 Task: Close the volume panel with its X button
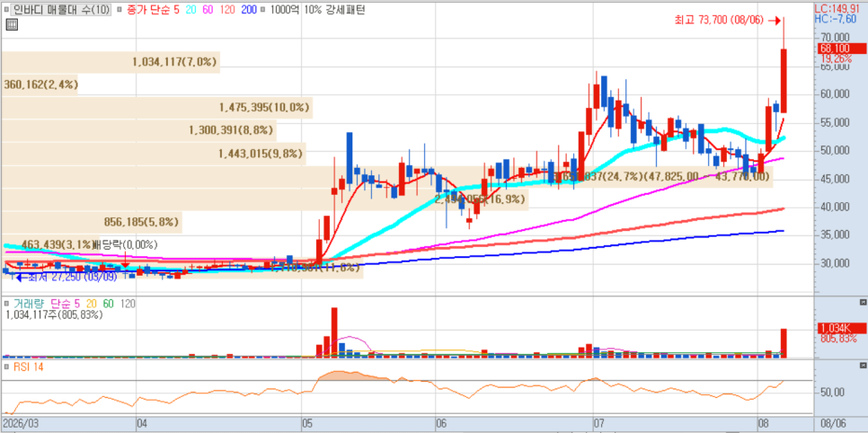tap(863, 303)
